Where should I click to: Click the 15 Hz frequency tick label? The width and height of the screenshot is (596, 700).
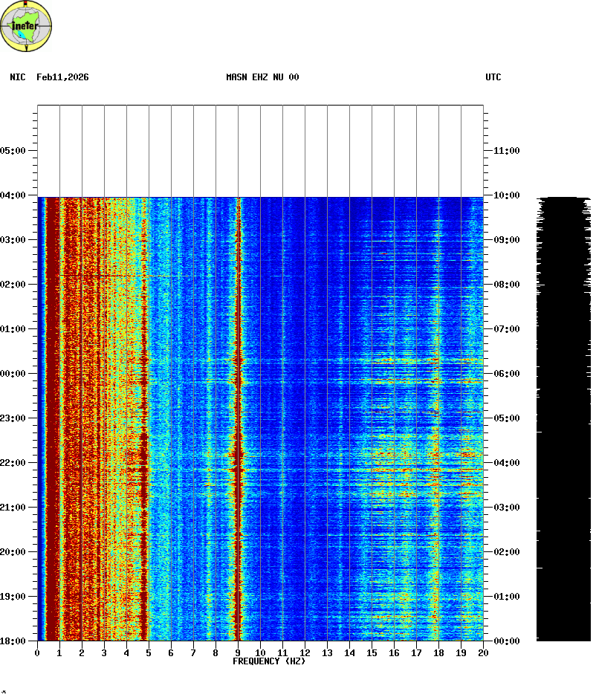372,652
